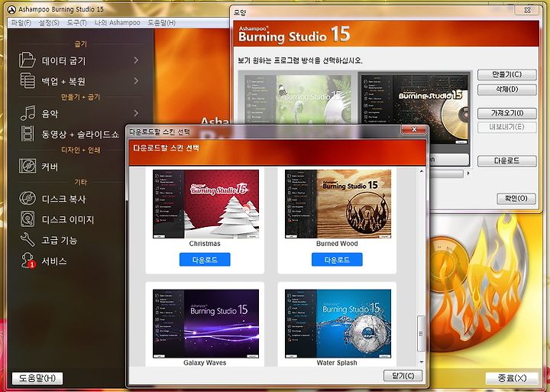Download the Christmas skin
This screenshot has height=392, width=550.
point(205,260)
